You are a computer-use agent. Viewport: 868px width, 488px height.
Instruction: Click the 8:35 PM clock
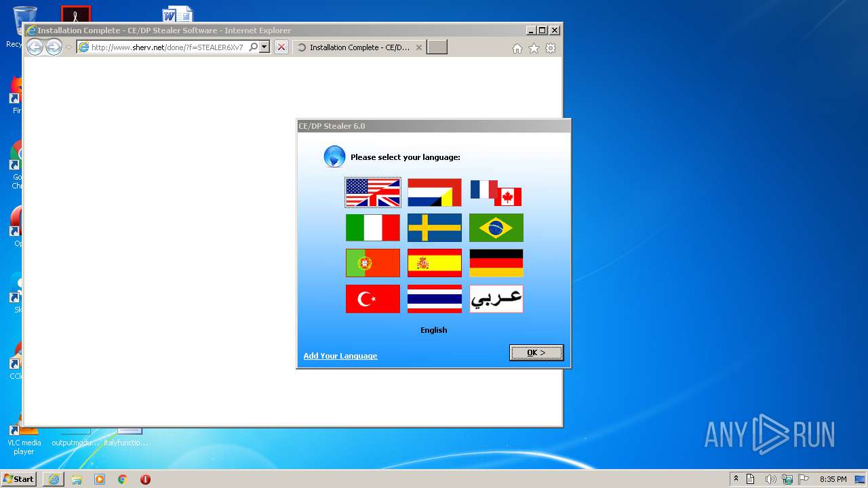tap(833, 479)
